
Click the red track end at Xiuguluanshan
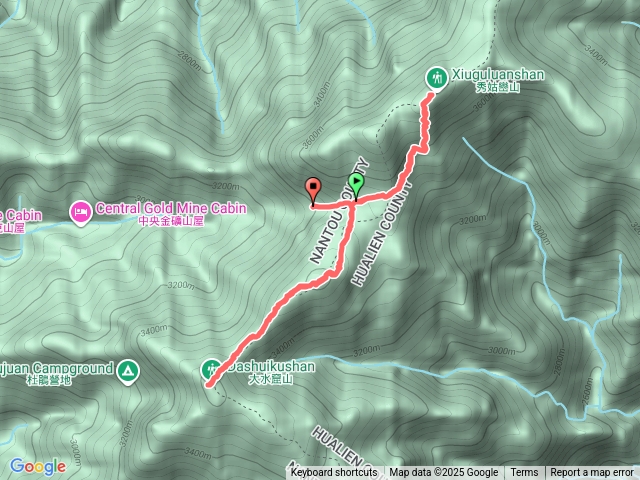click(x=431, y=95)
